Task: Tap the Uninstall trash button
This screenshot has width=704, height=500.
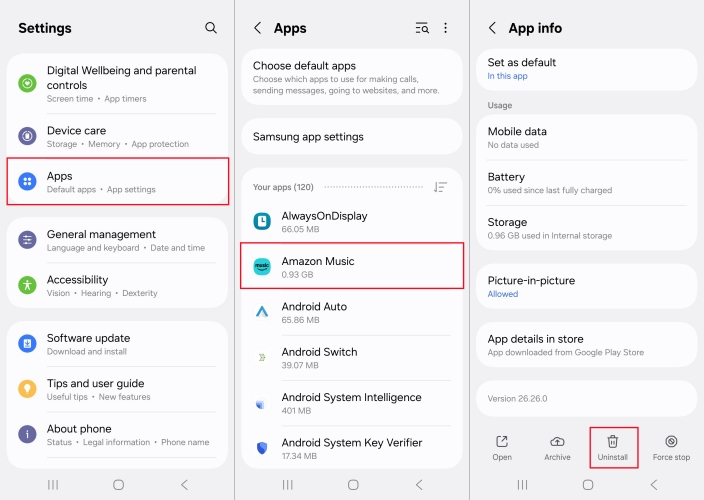Action: point(613,448)
